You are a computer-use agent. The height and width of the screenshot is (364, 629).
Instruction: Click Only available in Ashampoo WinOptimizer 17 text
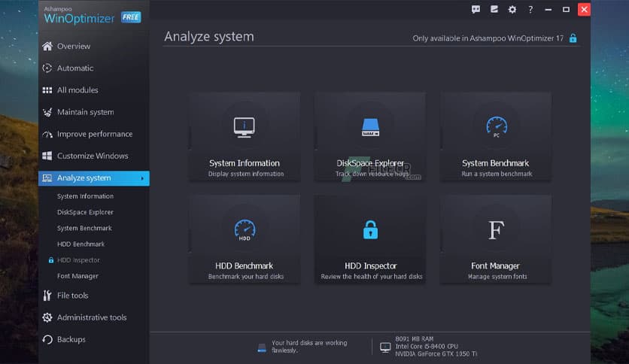coord(488,38)
